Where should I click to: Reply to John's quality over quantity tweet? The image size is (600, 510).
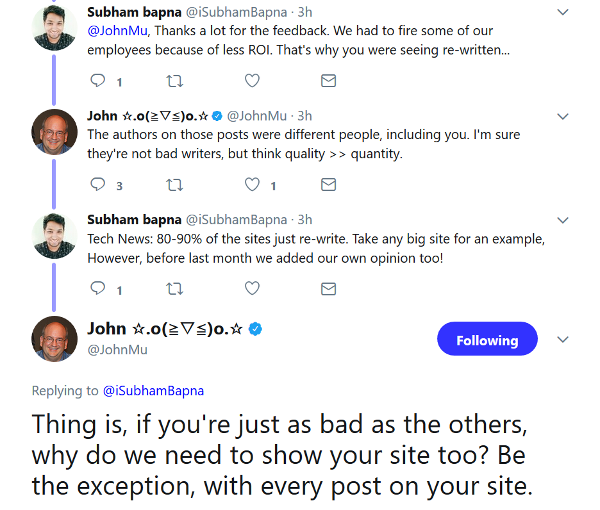98,185
